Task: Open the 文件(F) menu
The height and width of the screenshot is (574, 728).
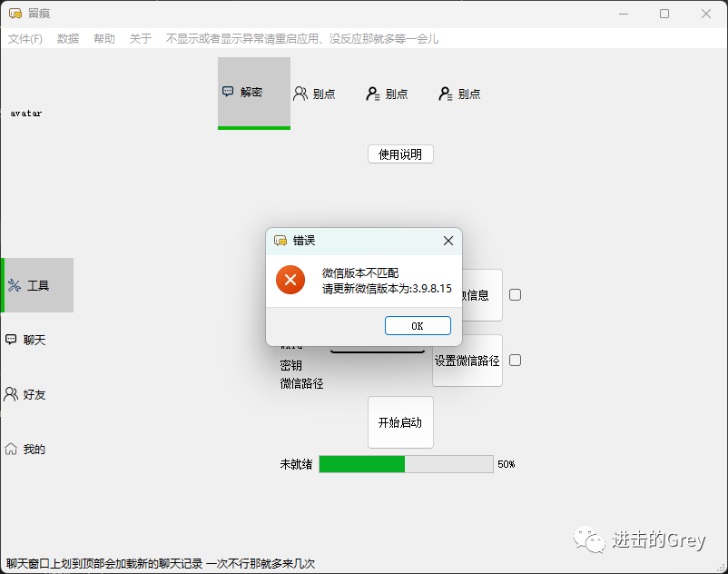Action: [25, 38]
